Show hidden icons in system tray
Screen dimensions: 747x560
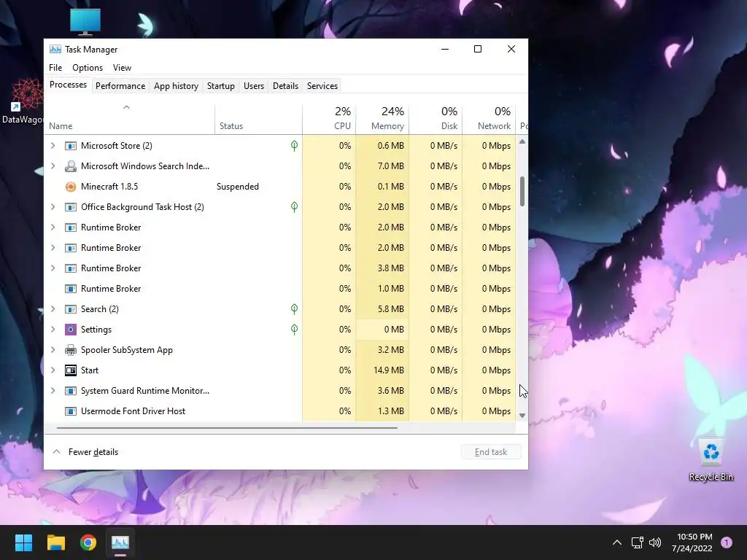pyautogui.click(x=617, y=542)
